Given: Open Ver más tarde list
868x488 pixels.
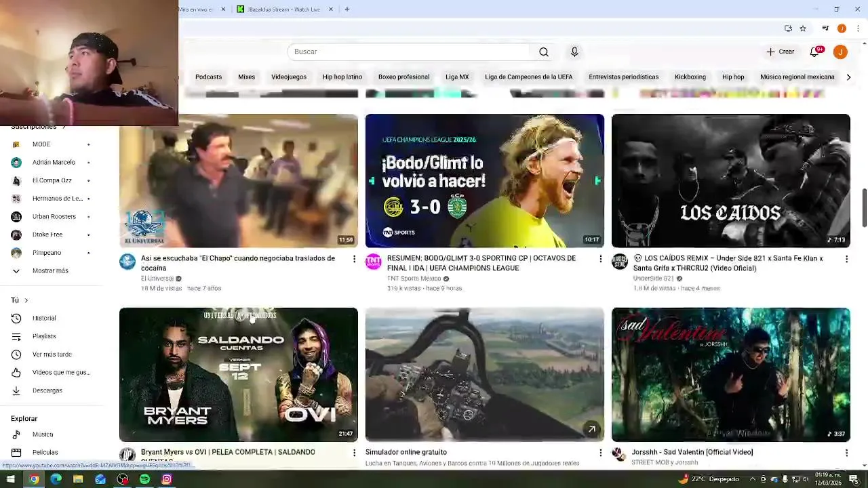Looking at the screenshot, I should click(51, 354).
